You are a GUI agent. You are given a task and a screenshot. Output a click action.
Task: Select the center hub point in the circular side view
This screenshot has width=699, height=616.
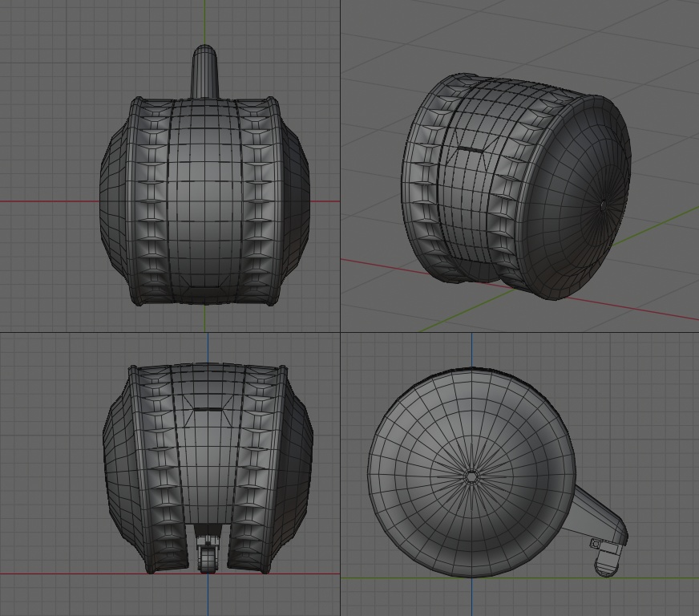(471, 476)
